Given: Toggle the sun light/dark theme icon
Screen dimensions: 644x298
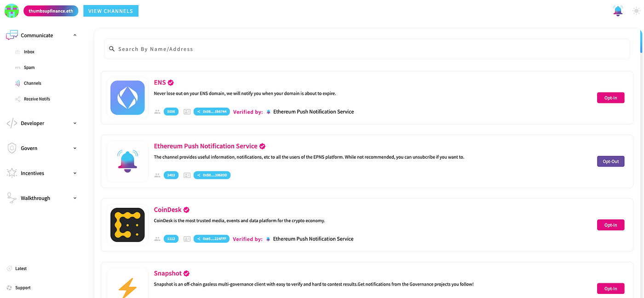Looking at the screenshot, I should tap(636, 11).
